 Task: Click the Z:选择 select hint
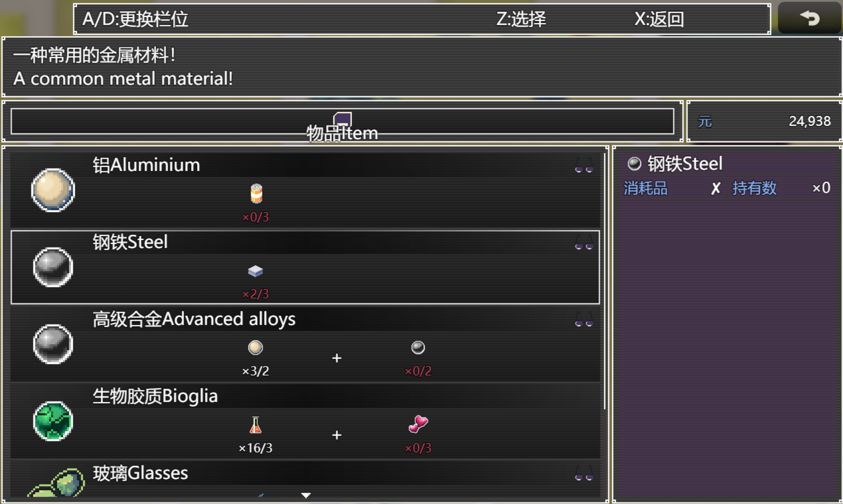pyautogui.click(x=521, y=19)
